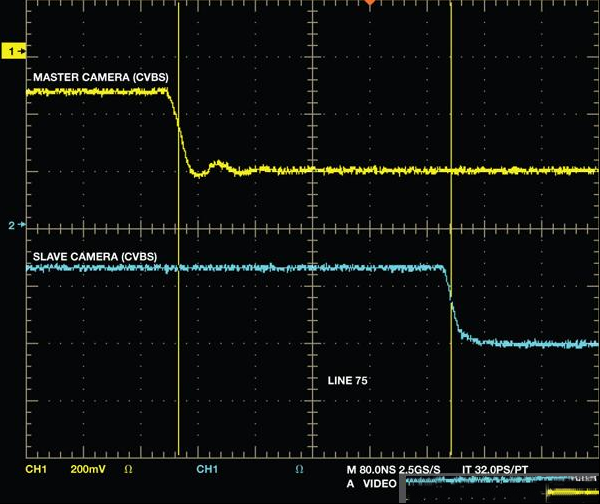Open the cyan waveform overview thumbnail

tap(501, 480)
